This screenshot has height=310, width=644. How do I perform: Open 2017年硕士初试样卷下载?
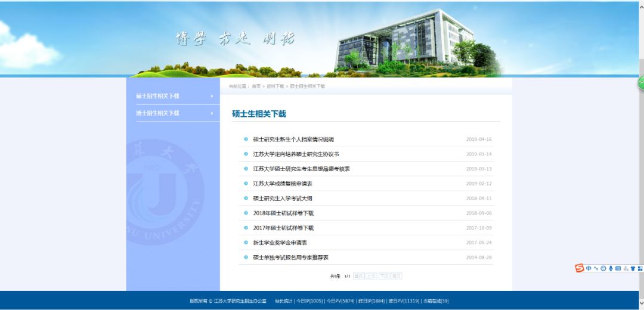point(283,228)
